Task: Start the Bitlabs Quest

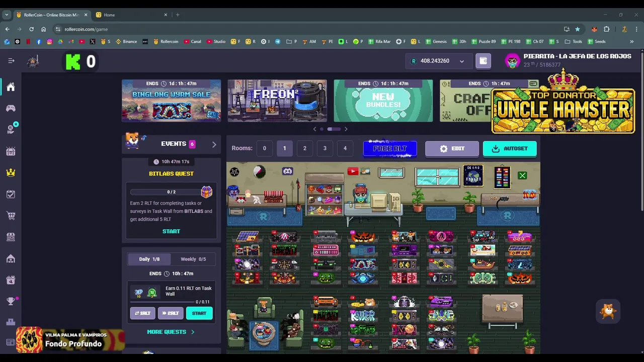Action: (171, 231)
